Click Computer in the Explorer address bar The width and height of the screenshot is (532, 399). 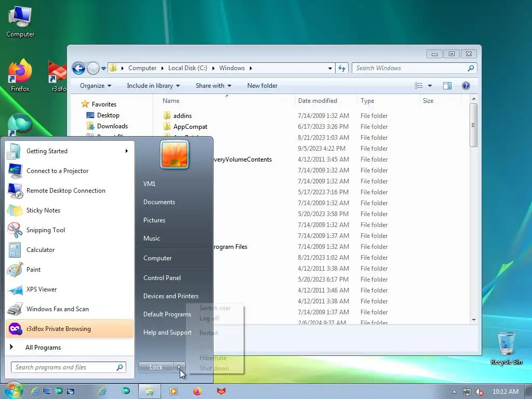click(142, 68)
